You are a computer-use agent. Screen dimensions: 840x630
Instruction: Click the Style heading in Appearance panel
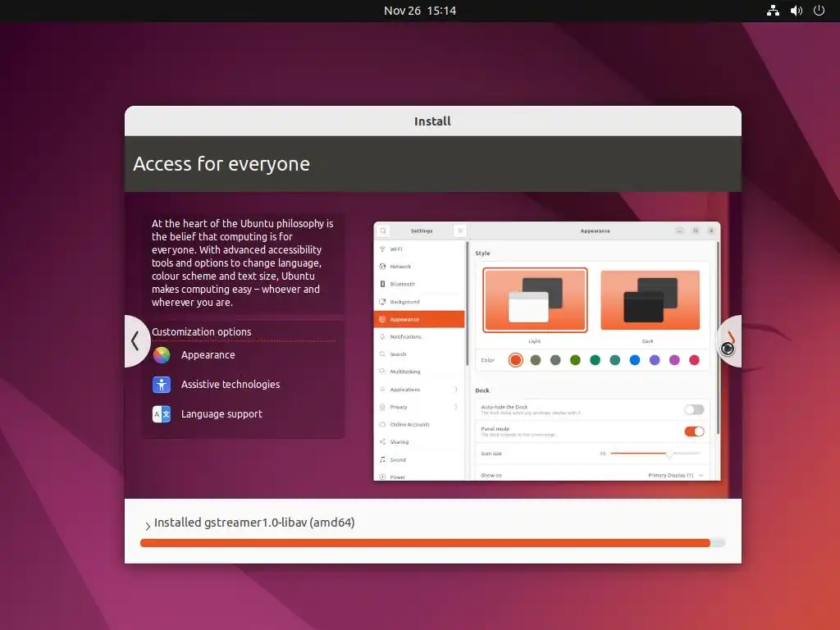point(482,253)
